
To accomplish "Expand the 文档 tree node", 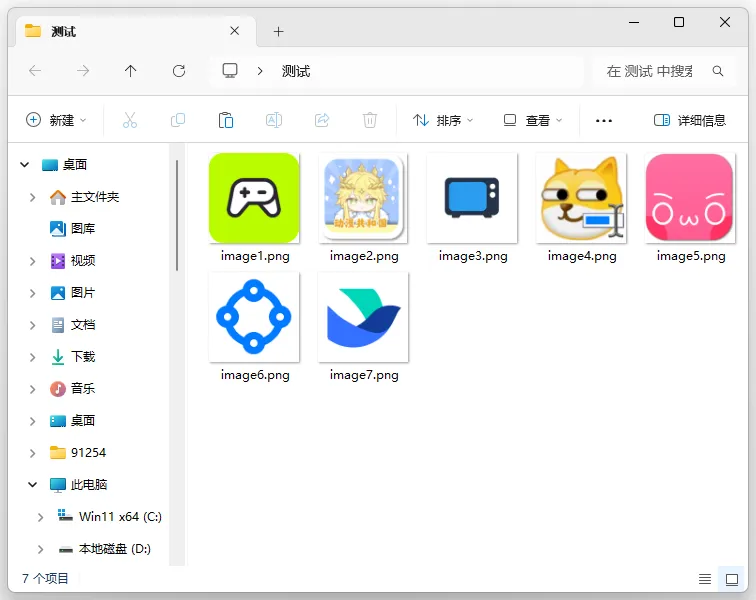I will (32, 326).
